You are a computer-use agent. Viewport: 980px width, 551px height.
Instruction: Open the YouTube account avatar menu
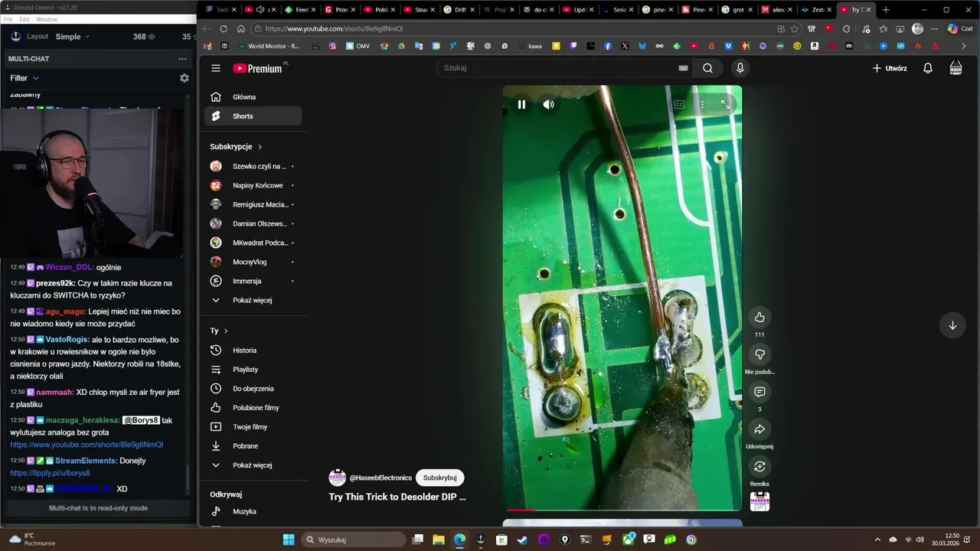coord(955,68)
